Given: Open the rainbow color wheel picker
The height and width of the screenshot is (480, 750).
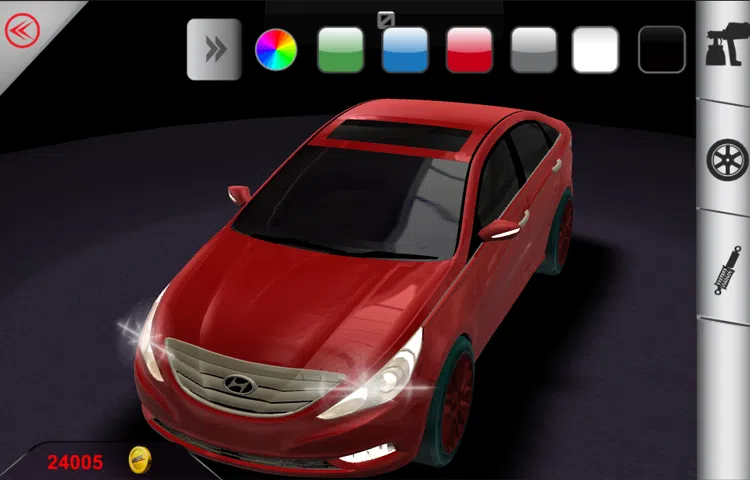Looking at the screenshot, I should [x=276, y=49].
